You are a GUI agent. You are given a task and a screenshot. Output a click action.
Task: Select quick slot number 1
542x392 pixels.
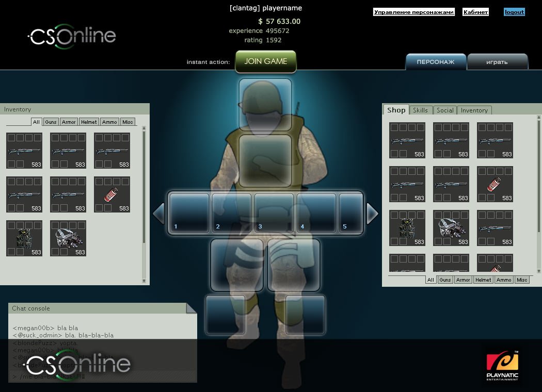189,213
